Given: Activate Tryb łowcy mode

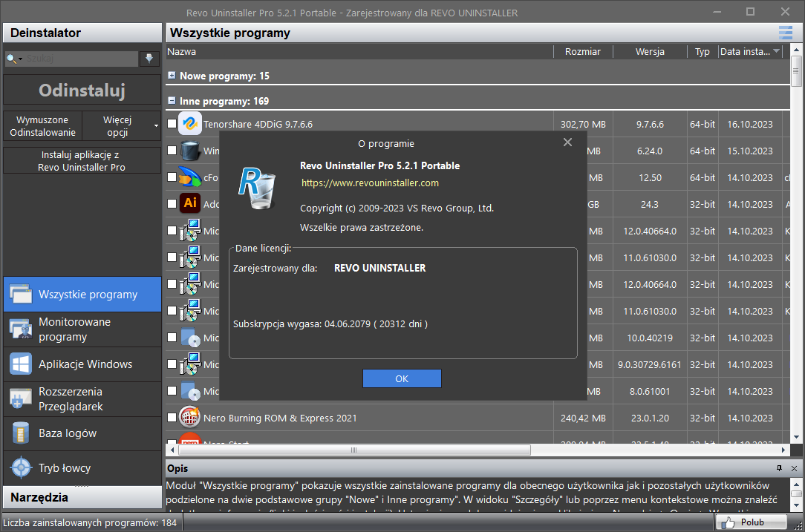Looking at the screenshot, I should click(x=82, y=468).
